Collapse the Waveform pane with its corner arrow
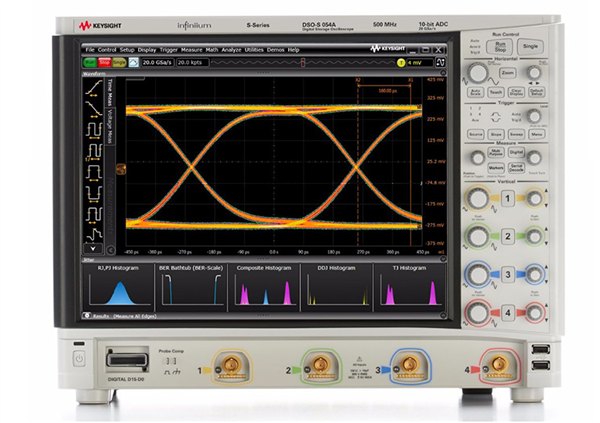Screen dimensions: 600x423 click(x=443, y=73)
